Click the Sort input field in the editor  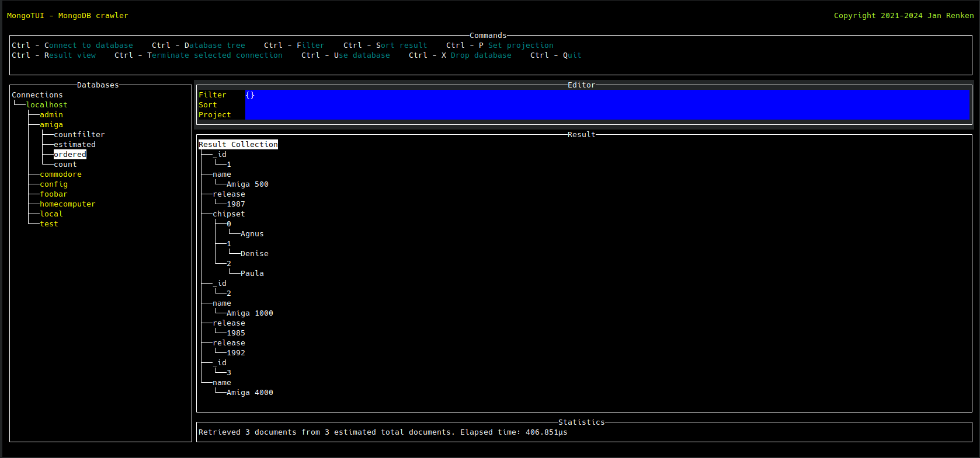coord(607,105)
